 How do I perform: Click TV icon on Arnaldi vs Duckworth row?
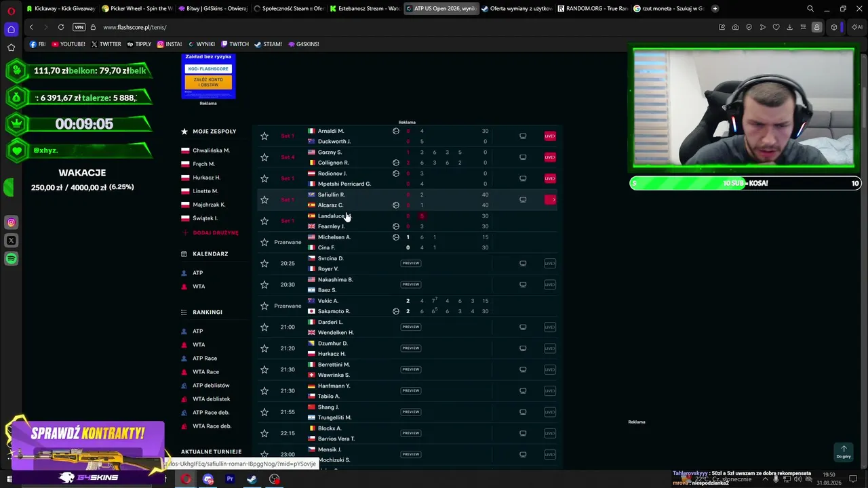tap(523, 136)
